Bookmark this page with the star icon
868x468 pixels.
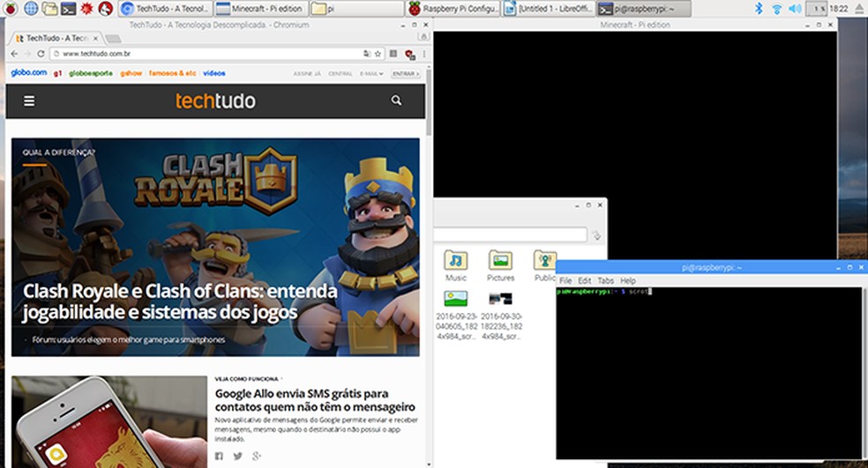pyautogui.click(x=378, y=54)
